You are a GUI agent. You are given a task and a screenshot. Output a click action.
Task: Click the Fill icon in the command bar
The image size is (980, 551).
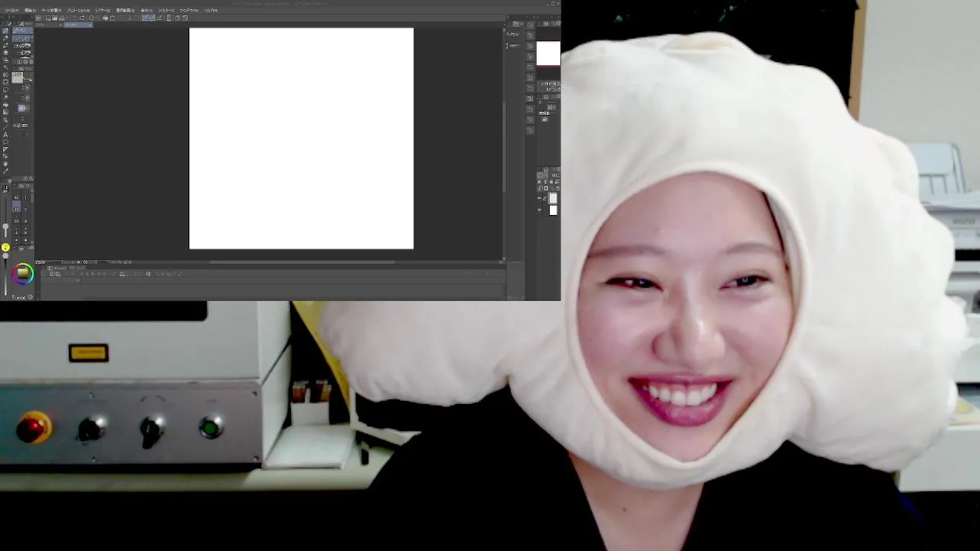tap(106, 18)
